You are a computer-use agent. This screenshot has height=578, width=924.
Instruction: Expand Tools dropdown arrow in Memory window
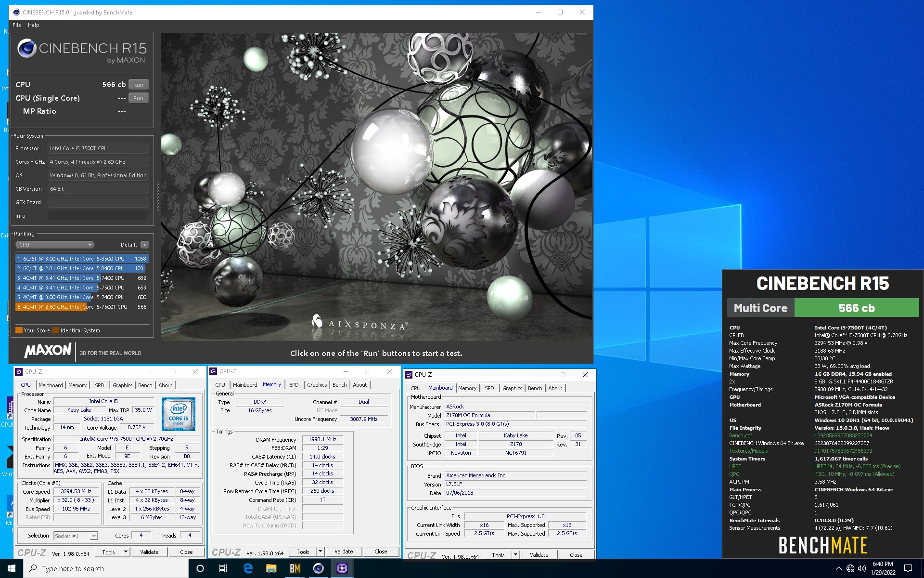pyautogui.click(x=321, y=552)
